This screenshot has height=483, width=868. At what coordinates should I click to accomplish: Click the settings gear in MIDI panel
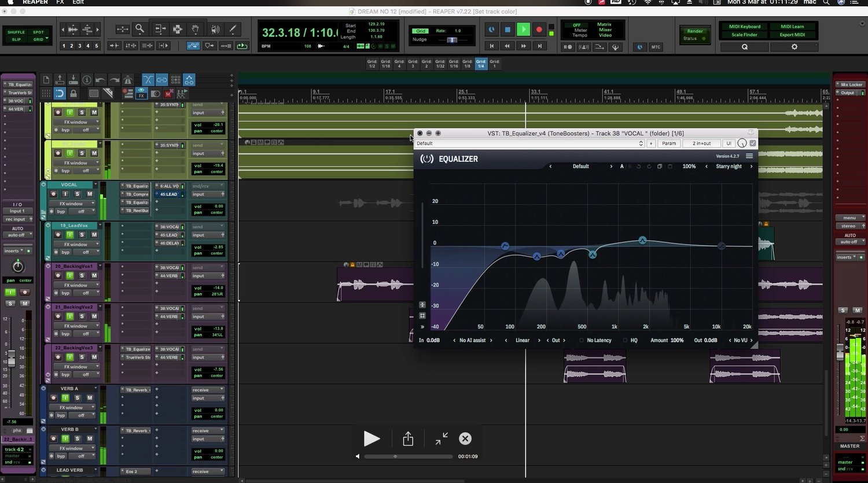tap(794, 47)
